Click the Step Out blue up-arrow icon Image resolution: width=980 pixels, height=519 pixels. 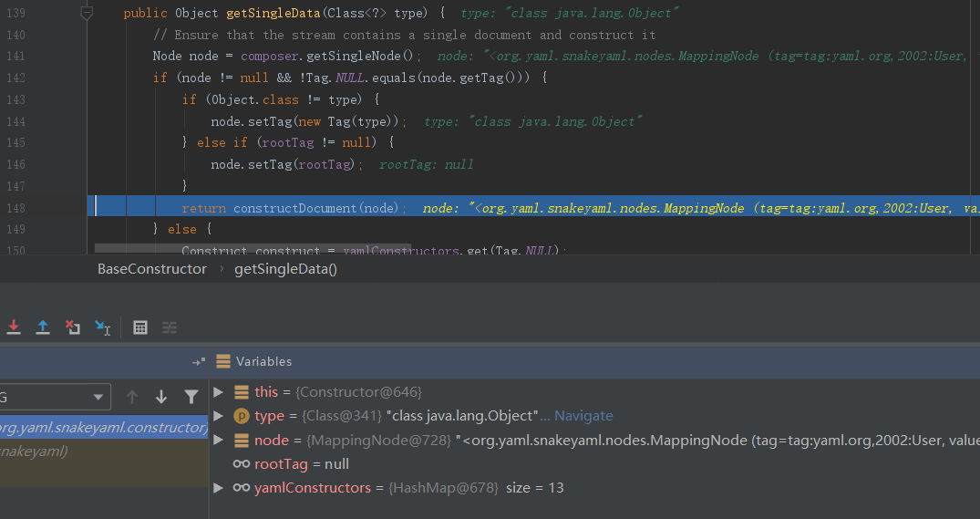(43, 327)
